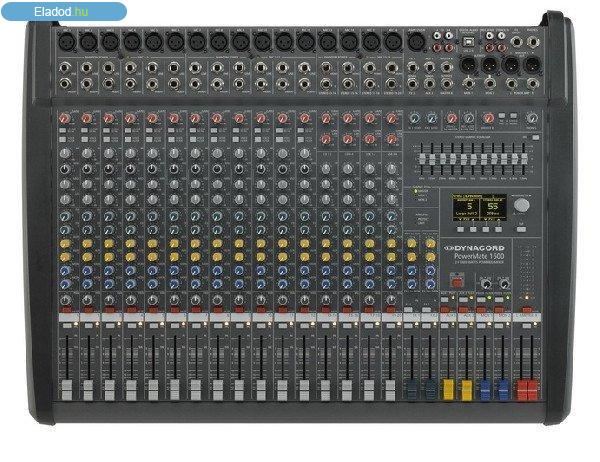Select the left red master fader
The height and width of the screenshot is (462, 600).
point(522,389)
